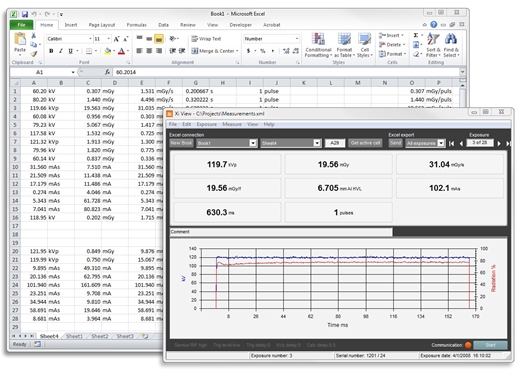Toggle Wrap Text in Excel
The height and width of the screenshot is (385, 532).
click(x=206, y=39)
